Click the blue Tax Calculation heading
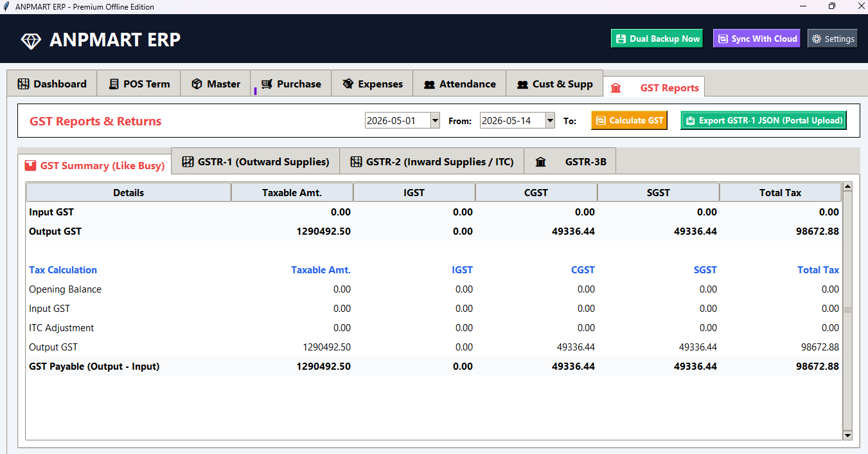This screenshot has height=454, width=868. (x=63, y=270)
